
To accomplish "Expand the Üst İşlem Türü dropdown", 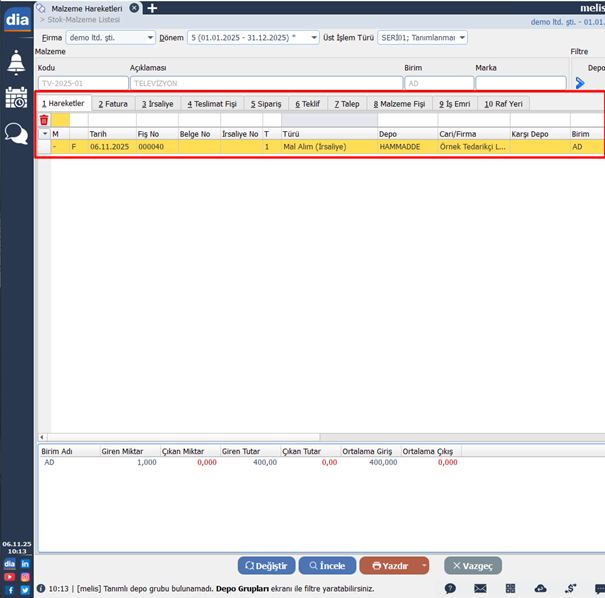I will point(462,38).
